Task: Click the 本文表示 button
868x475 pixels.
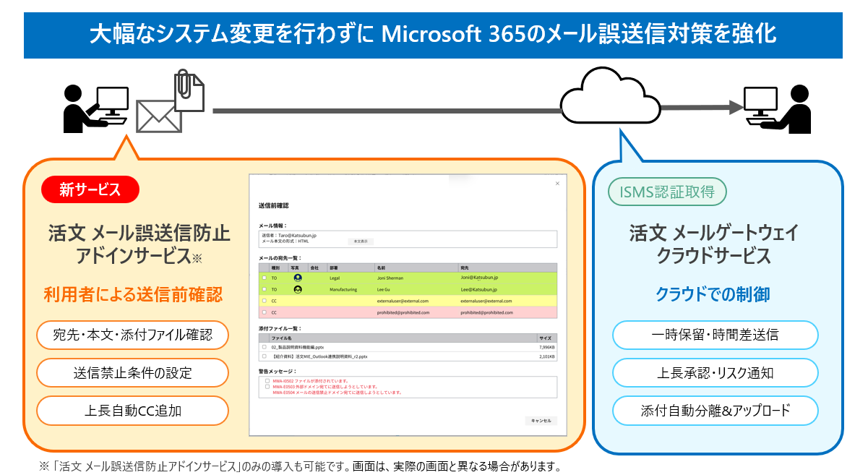Action: click(x=361, y=241)
